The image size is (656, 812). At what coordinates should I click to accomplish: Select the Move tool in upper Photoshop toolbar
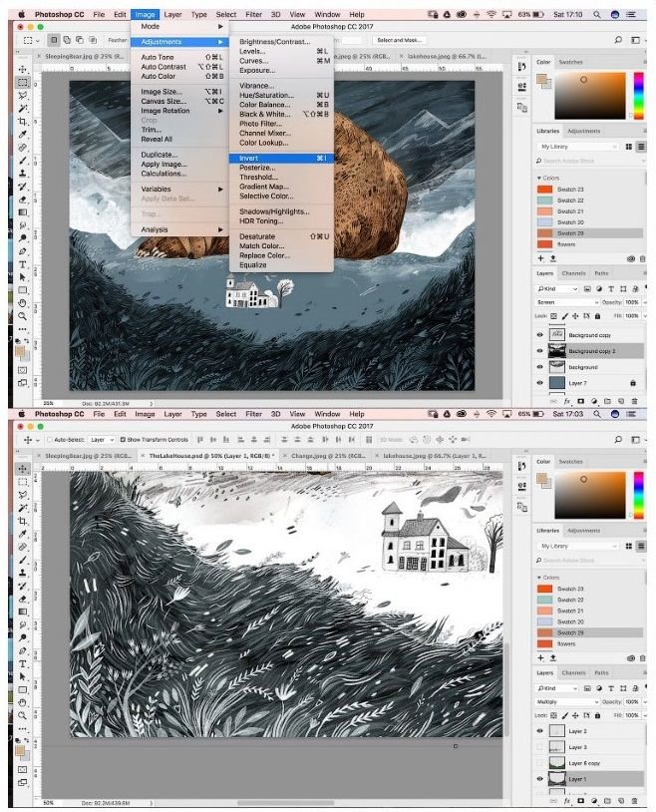23,70
